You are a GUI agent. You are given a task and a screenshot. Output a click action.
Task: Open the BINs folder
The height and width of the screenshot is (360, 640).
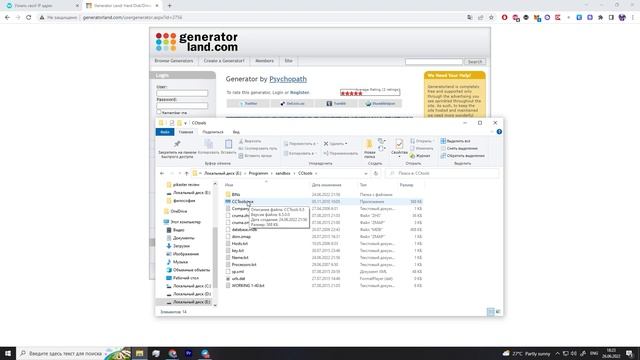(x=236, y=195)
